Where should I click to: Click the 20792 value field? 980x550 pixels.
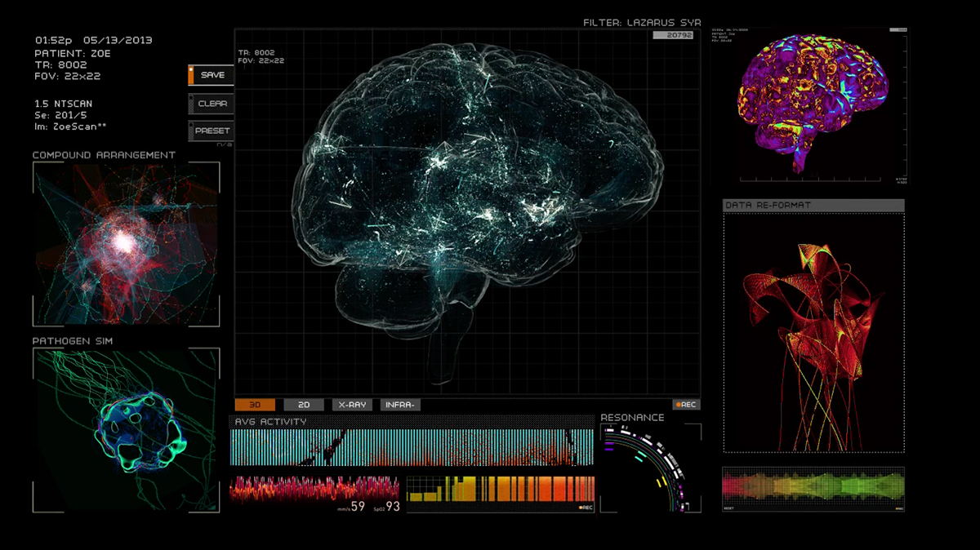[673, 35]
